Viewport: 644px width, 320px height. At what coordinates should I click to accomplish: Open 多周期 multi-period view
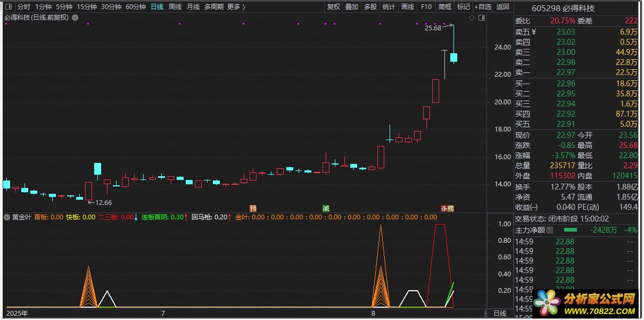(213, 7)
